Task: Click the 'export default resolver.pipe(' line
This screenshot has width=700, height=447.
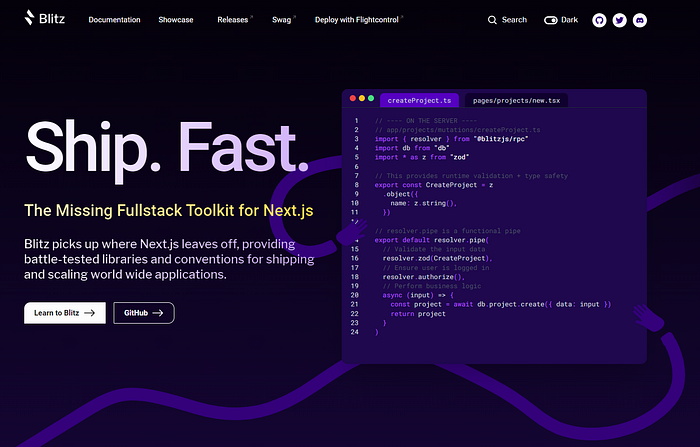Action: click(x=432, y=240)
